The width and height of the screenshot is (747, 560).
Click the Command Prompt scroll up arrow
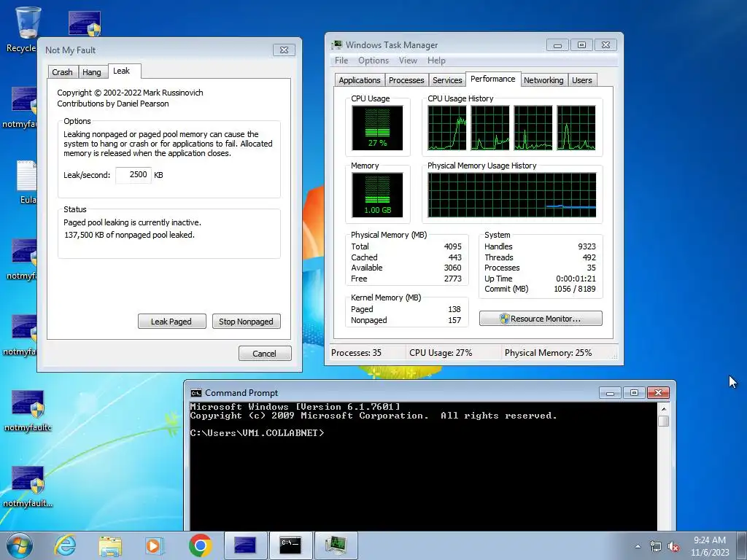pos(663,408)
